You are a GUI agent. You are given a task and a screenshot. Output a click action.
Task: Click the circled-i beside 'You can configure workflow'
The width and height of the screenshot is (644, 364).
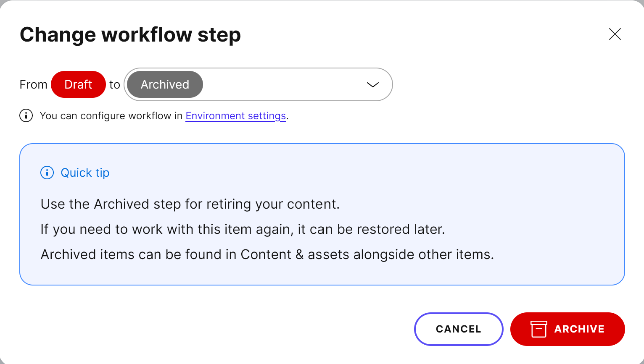pos(26,115)
